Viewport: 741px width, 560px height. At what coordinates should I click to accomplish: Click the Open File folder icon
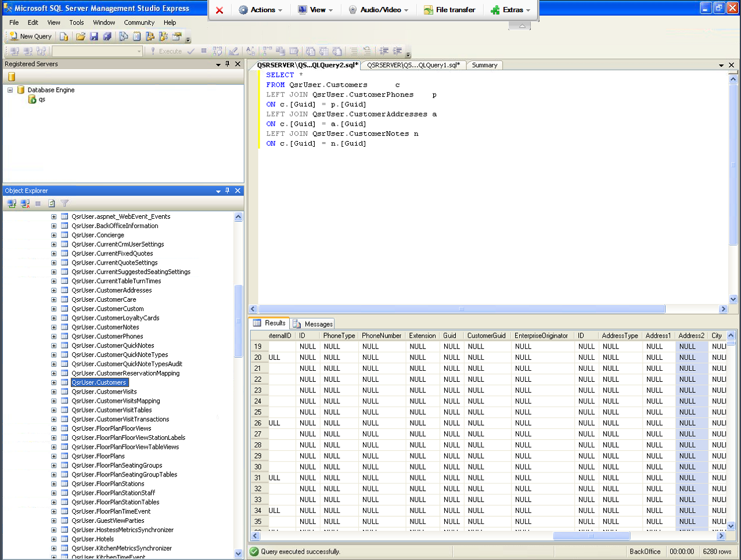pyautogui.click(x=81, y=36)
